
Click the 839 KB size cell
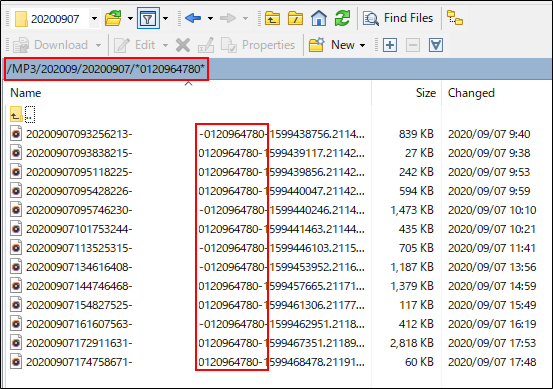[416, 134]
